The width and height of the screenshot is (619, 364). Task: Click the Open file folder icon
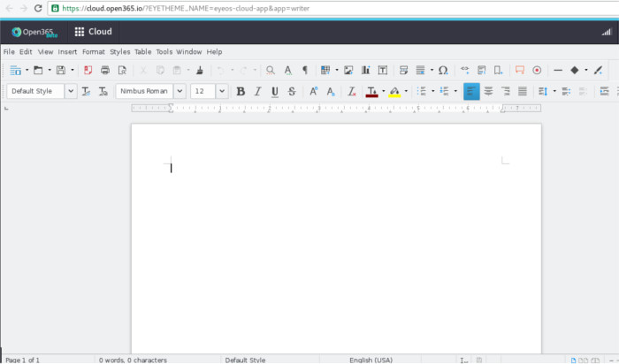click(38, 70)
